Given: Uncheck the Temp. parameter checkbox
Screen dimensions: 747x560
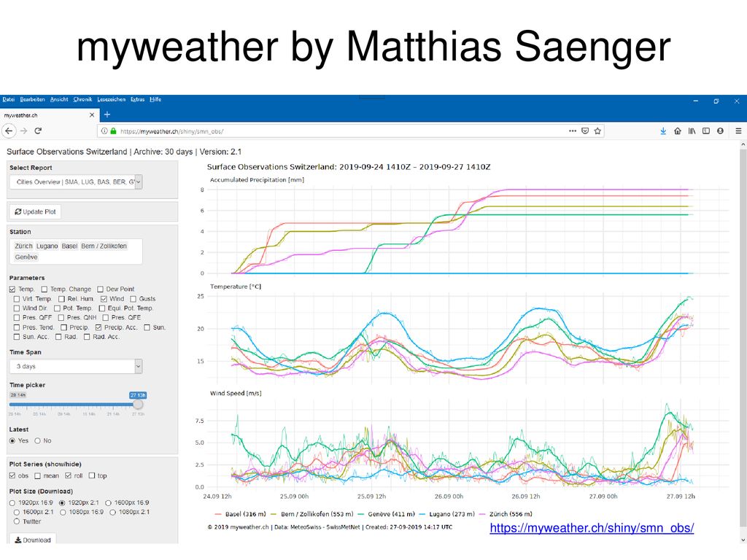Looking at the screenshot, I should tap(12, 289).
